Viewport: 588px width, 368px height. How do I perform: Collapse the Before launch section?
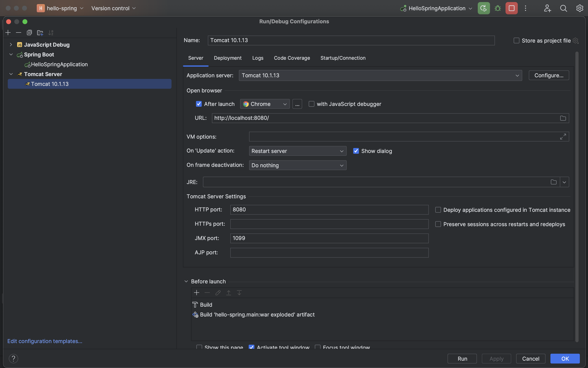click(186, 281)
